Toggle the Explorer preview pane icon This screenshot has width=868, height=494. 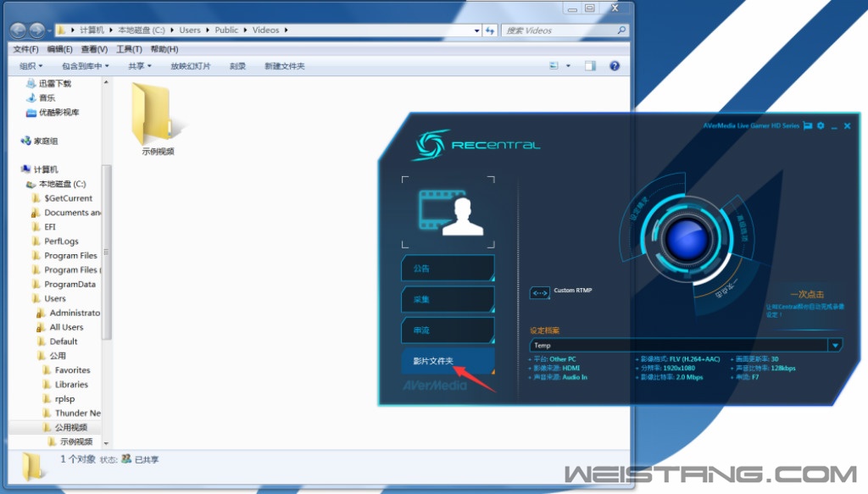591,66
